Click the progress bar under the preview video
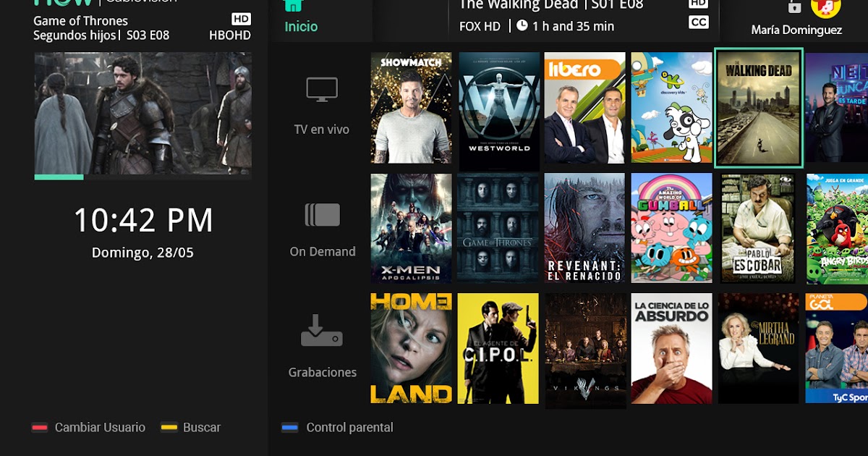Viewport: 868px width, 456px height. coord(59,176)
